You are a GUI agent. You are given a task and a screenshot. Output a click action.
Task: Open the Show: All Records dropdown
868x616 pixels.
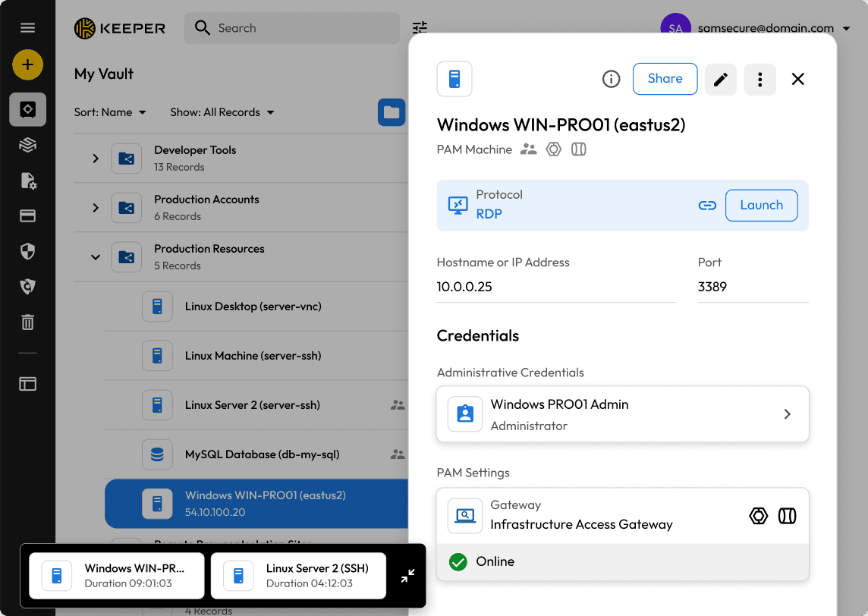pos(222,112)
